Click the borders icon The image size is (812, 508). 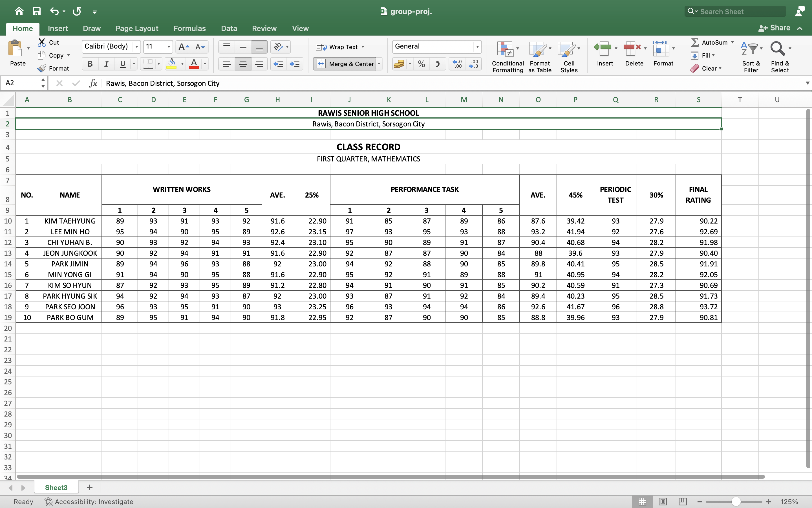(x=148, y=63)
